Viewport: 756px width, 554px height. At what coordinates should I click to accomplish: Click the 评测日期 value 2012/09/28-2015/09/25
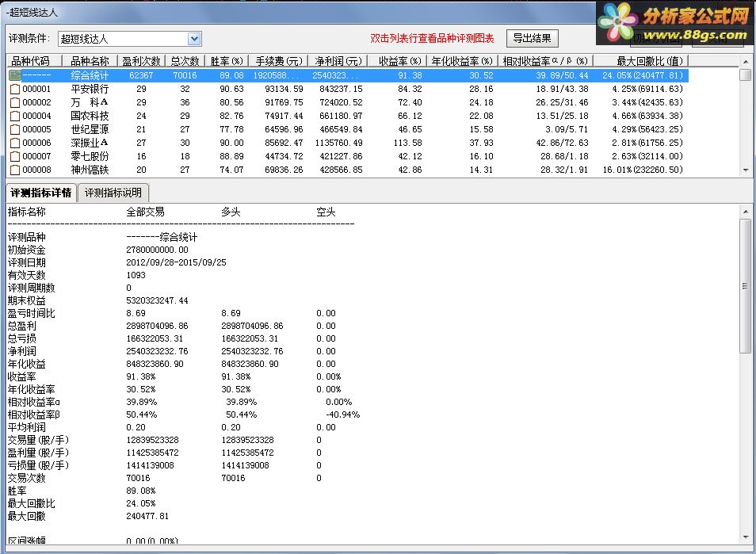(176, 262)
